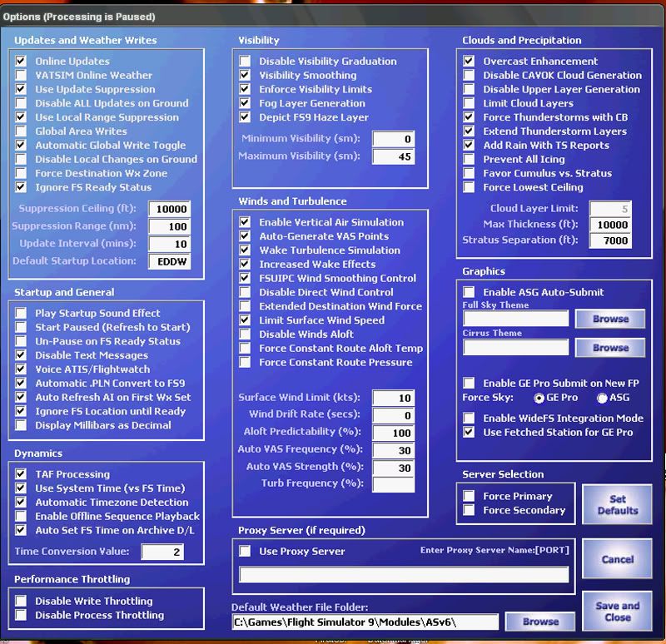Edit Update Interval field

coord(170,244)
